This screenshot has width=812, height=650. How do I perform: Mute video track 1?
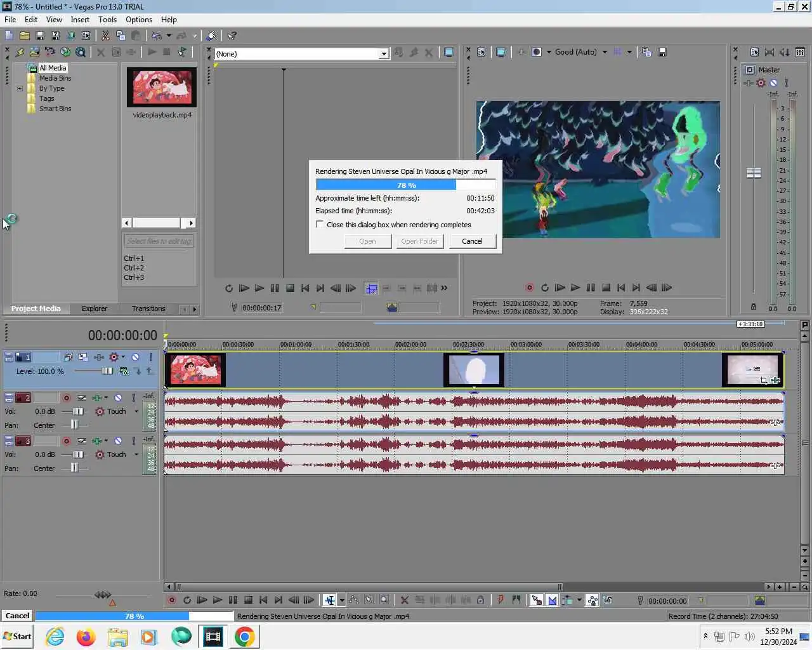pyautogui.click(x=135, y=357)
